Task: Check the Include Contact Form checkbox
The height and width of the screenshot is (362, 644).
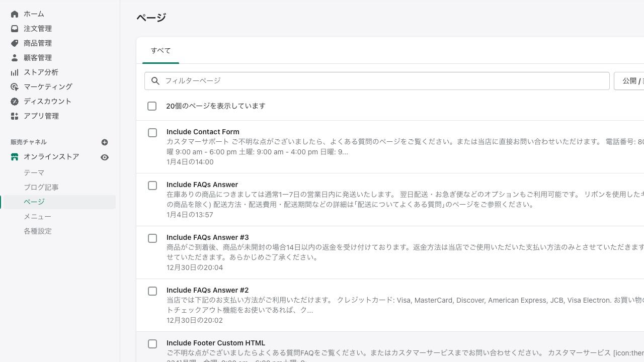Action: pos(152,133)
